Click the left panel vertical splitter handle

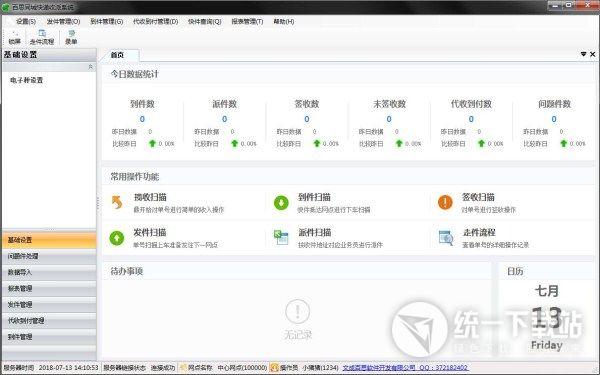coord(98,203)
